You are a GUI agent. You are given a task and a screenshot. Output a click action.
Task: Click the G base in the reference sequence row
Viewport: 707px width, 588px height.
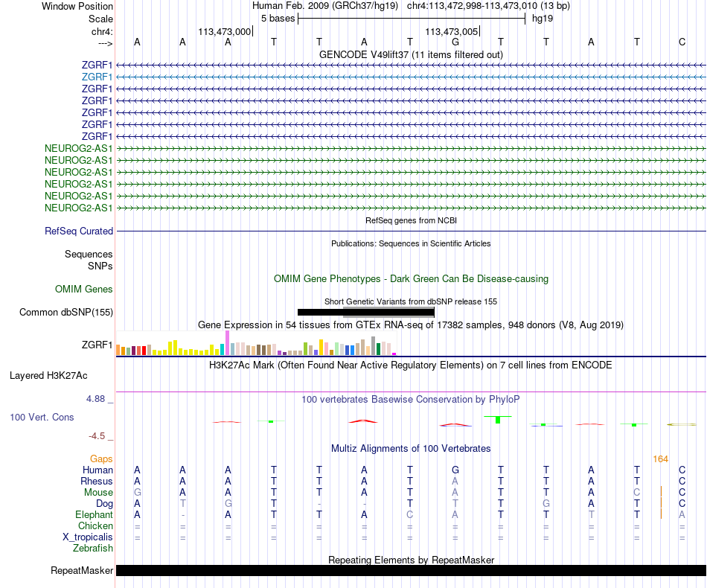click(455, 42)
